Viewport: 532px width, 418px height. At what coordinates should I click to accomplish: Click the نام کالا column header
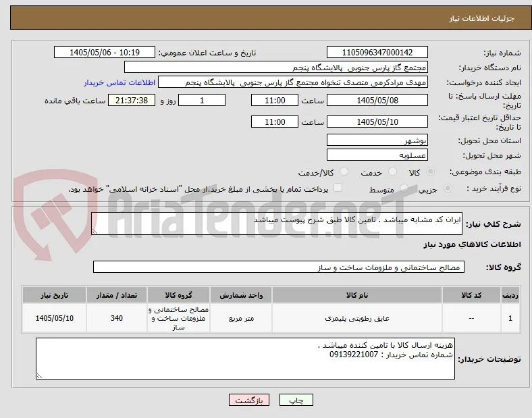point(357,295)
